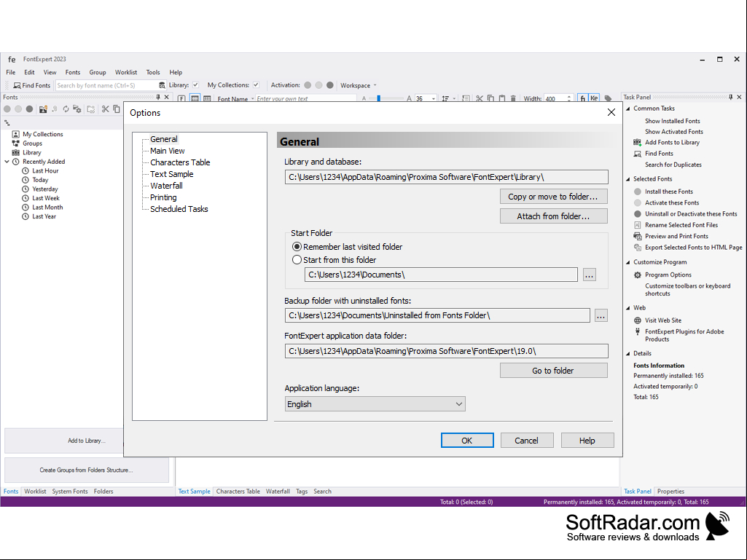Click the Go to folder button
The width and height of the screenshot is (747, 560).
pos(554,371)
